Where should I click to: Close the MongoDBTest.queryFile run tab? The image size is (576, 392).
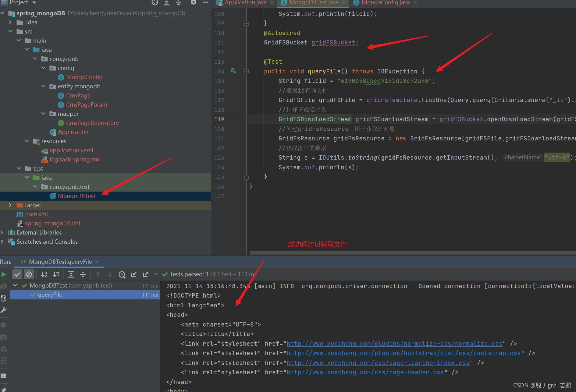point(97,262)
